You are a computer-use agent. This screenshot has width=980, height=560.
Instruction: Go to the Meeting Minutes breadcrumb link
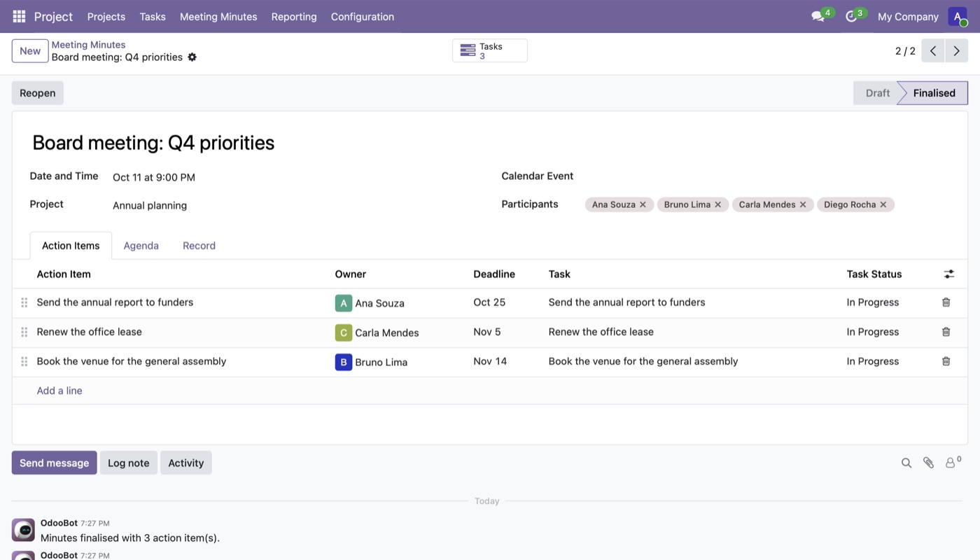pos(89,45)
